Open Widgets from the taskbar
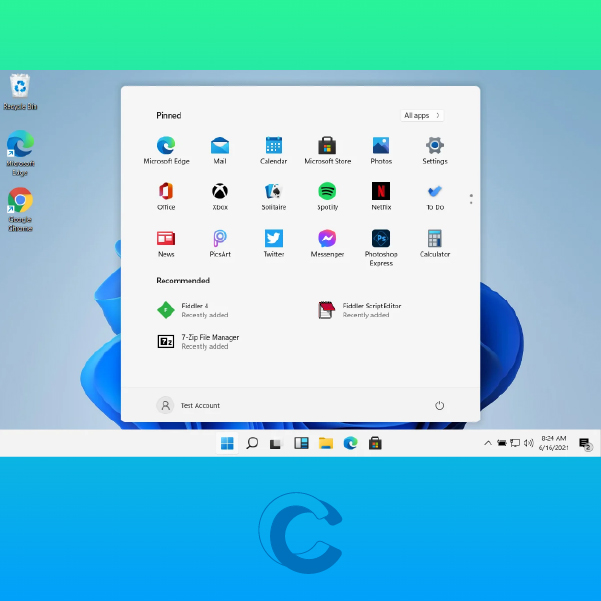The width and height of the screenshot is (601, 601). (x=301, y=443)
